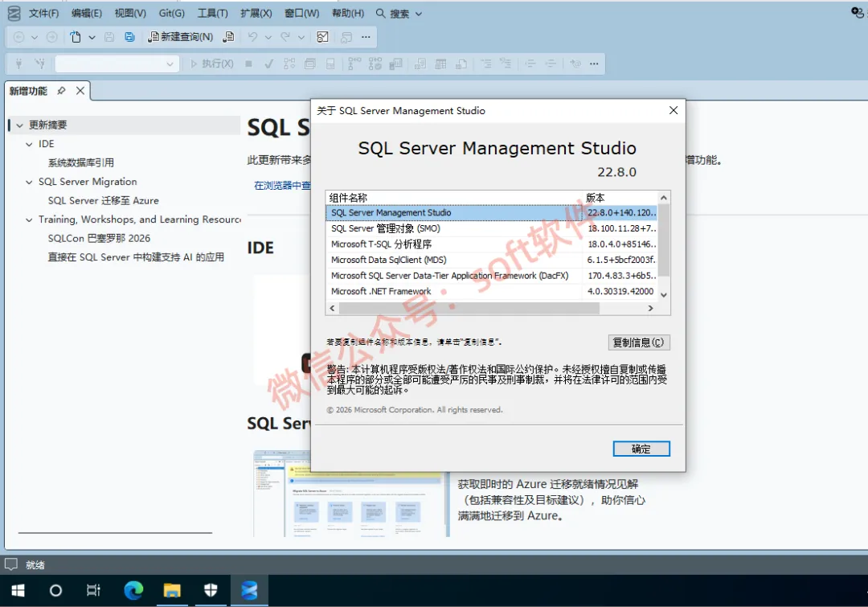This screenshot has width=868, height=607.
Task: Open the 帮助(H) menu
Action: click(x=348, y=14)
